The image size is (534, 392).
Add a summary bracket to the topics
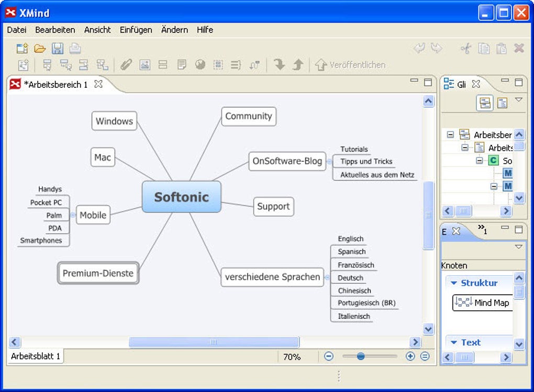click(236, 65)
